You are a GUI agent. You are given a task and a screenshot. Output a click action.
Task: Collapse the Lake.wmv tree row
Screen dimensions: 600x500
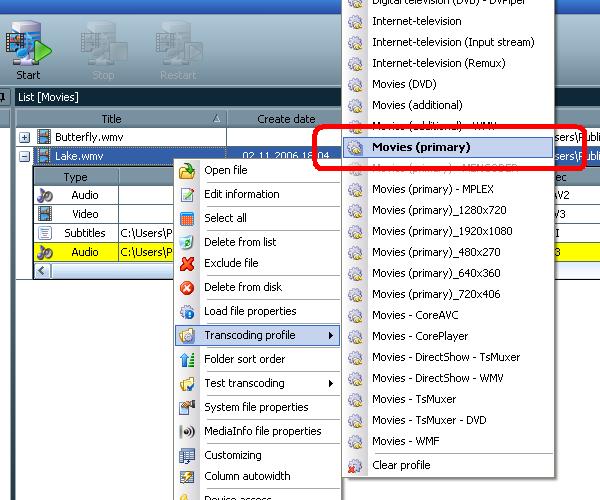(x=25, y=156)
